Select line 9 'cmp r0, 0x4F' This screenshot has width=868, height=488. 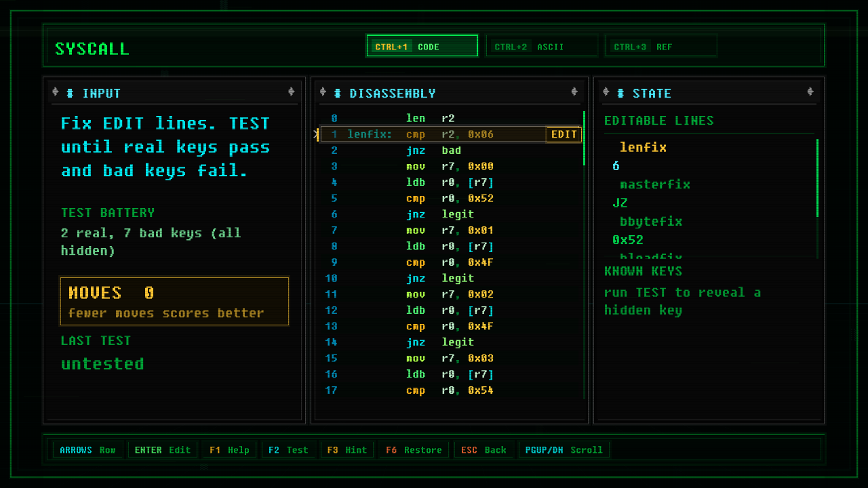[451, 262]
